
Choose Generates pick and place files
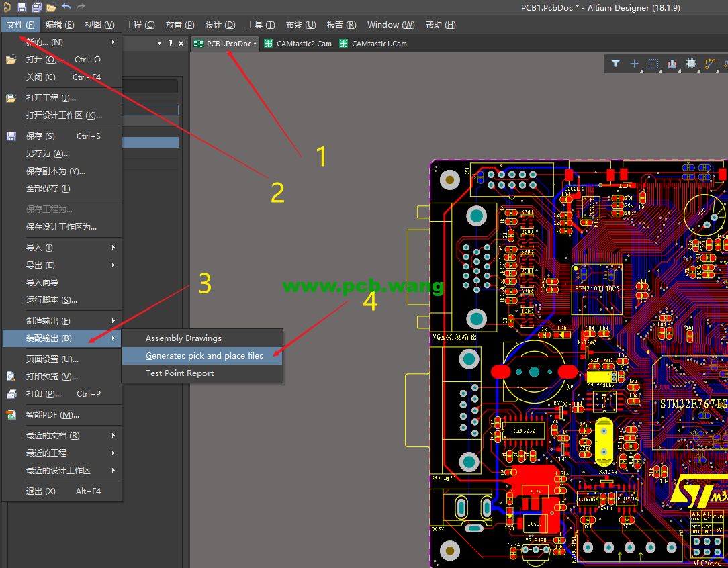[x=202, y=356]
